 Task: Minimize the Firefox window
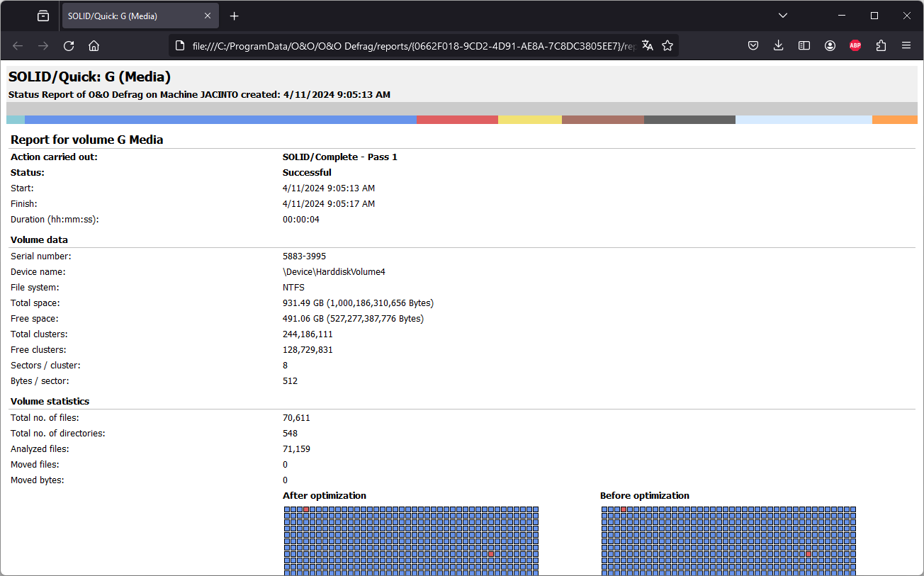point(842,16)
